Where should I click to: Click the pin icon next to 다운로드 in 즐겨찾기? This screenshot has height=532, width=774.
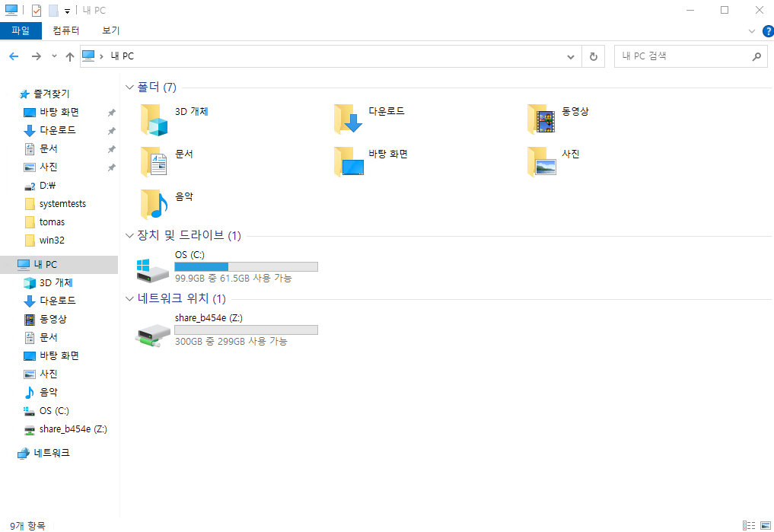(112, 131)
